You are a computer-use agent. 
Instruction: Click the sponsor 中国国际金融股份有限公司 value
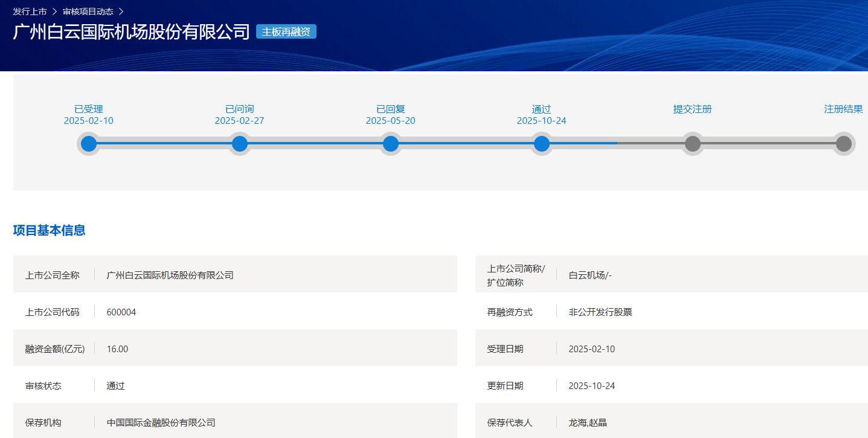161,422
